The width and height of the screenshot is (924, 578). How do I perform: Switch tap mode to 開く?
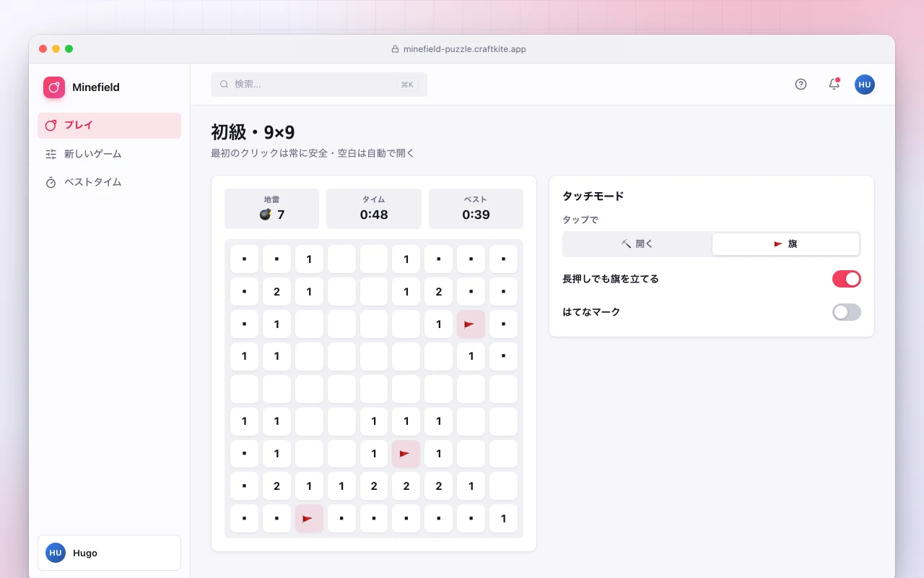pyautogui.click(x=637, y=244)
